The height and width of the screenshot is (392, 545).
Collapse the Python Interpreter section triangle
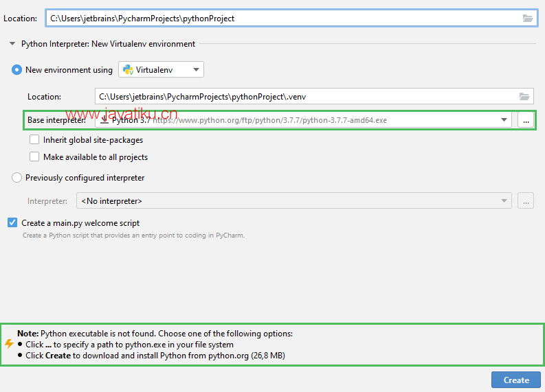click(x=12, y=44)
